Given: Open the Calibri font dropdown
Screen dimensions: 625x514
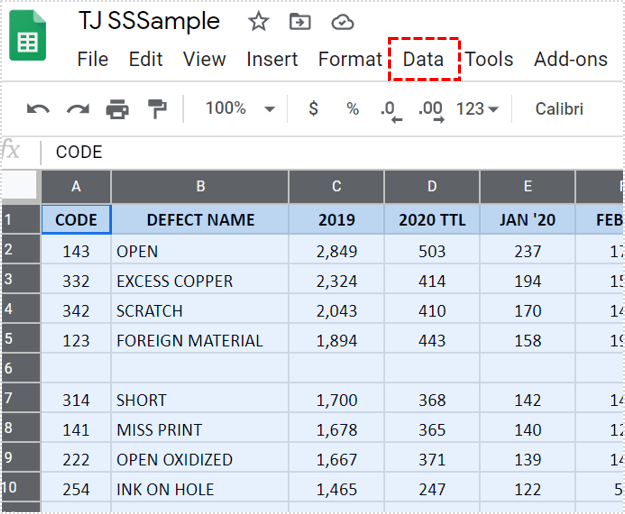Looking at the screenshot, I should pyautogui.click(x=560, y=109).
